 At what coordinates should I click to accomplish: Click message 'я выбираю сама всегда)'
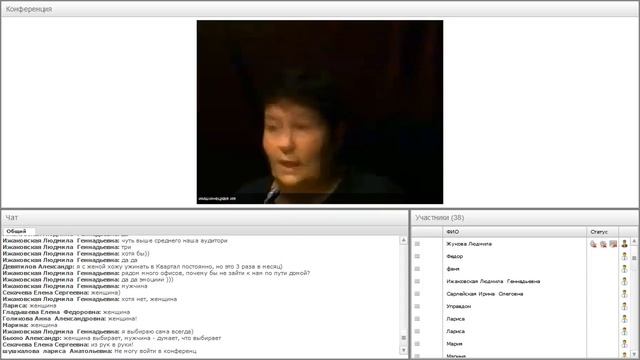click(x=157, y=332)
